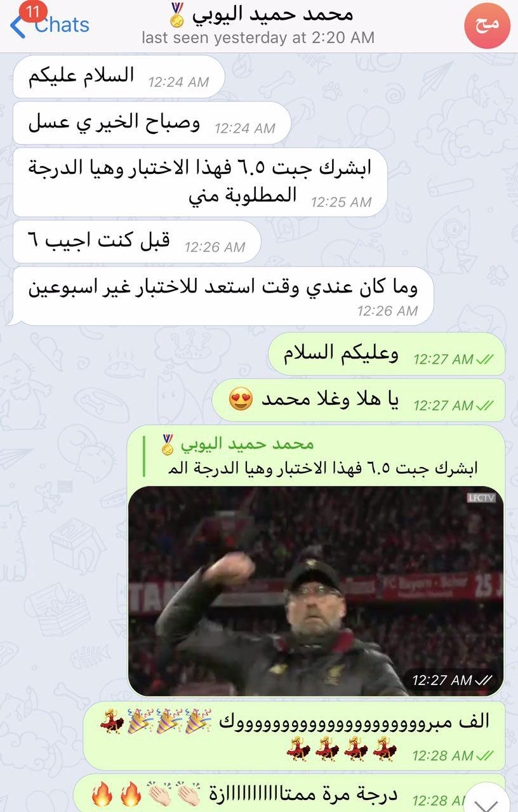The image size is (518, 812).
Task: Select the message about scoring 6.5
Action: pyautogui.click(x=201, y=182)
